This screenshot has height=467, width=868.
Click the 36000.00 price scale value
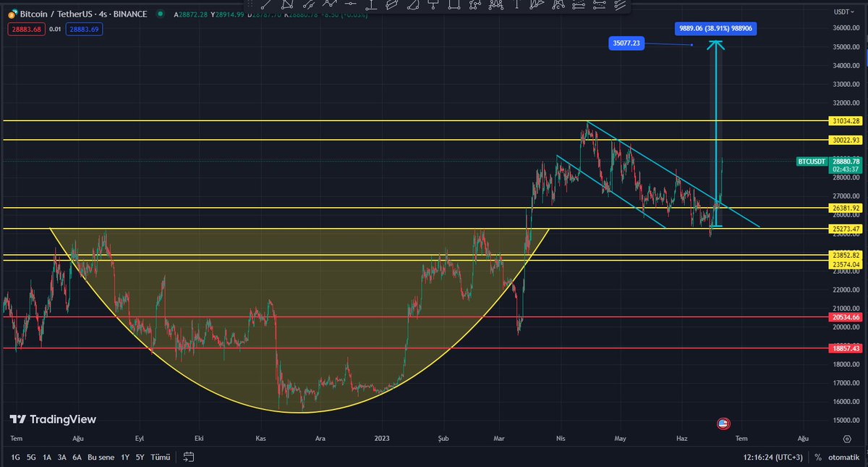click(846, 28)
